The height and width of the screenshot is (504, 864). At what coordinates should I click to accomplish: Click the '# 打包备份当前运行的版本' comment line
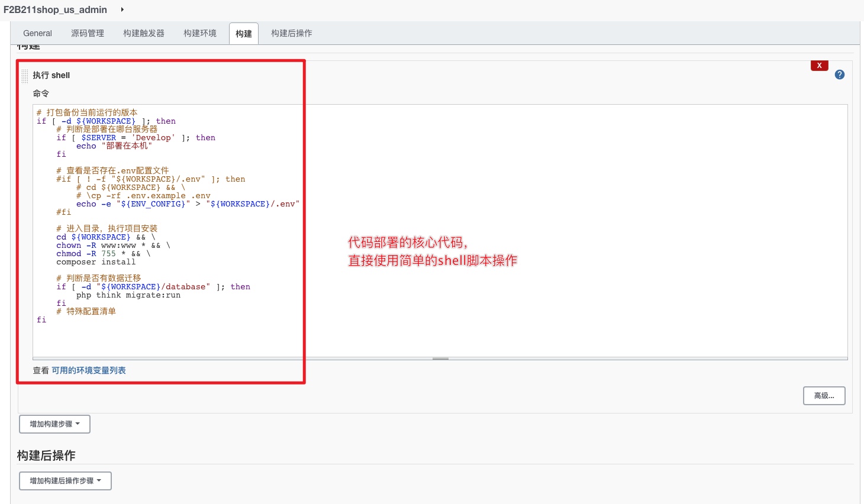[x=87, y=112]
